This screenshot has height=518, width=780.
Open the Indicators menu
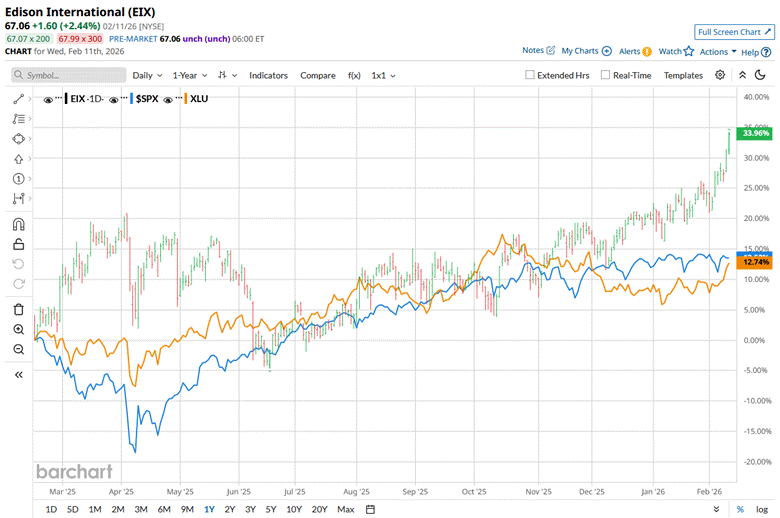click(x=268, y=75)
